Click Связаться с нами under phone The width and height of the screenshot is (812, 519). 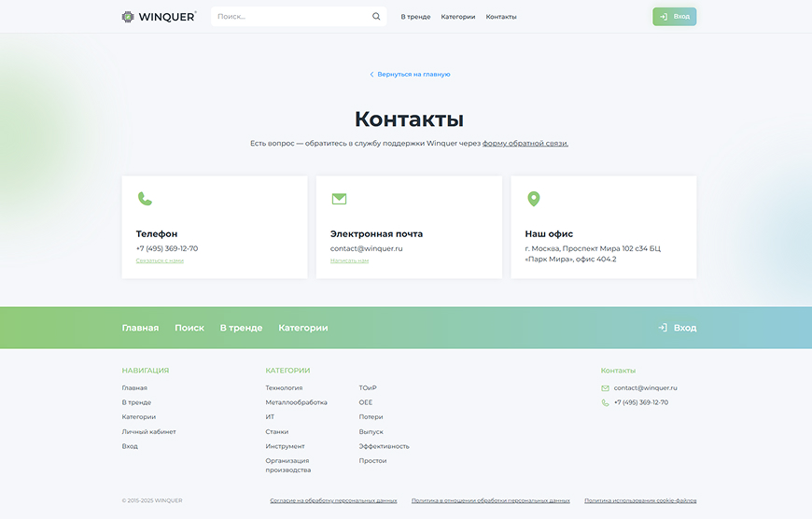click(x=160, y=261)
